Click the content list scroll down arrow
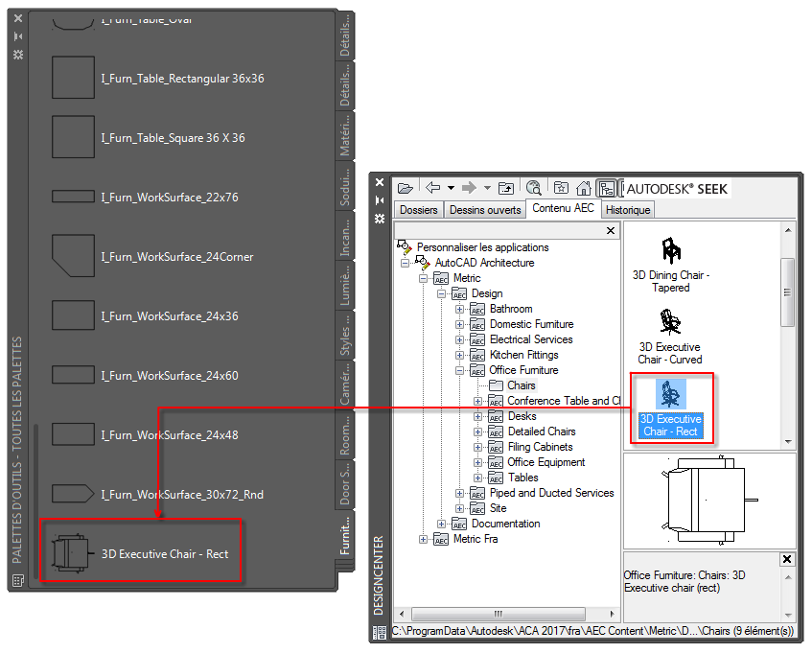 (788, 442)
